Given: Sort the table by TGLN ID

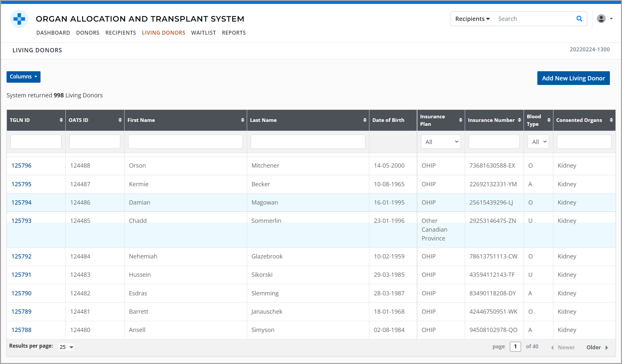Looking at the screenshot, I should pos(61,120).
